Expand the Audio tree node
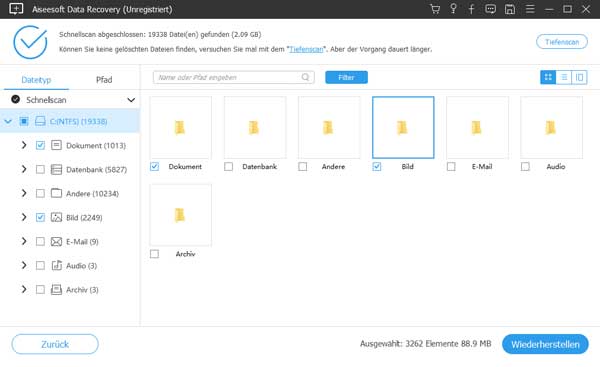 pyautogui.click(x=24, y=265)
